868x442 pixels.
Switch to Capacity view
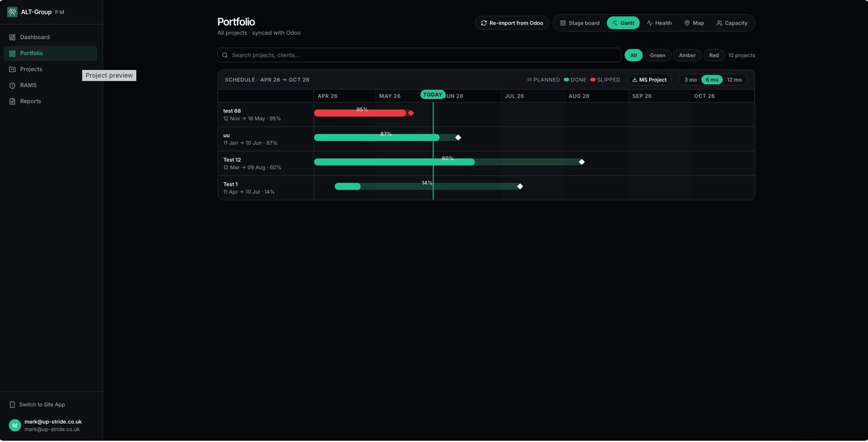point(732,23)
